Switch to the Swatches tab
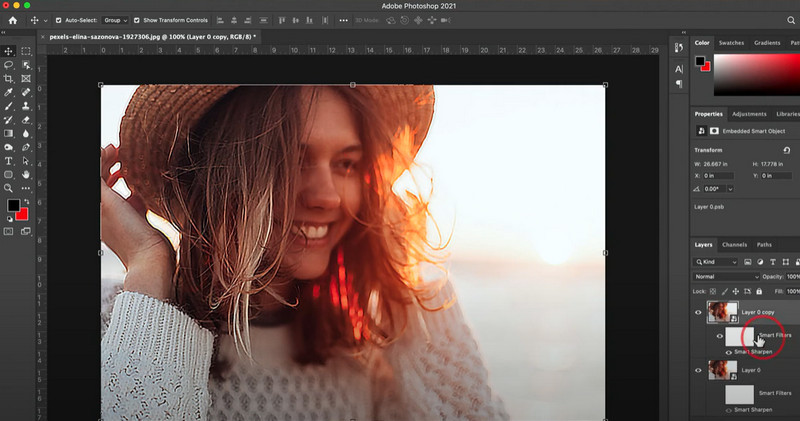 pyautogui.click(x=731, y=43)
